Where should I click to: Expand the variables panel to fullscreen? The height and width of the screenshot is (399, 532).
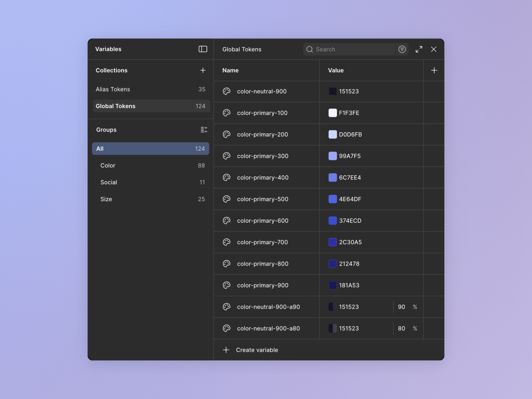coord(419,49)
